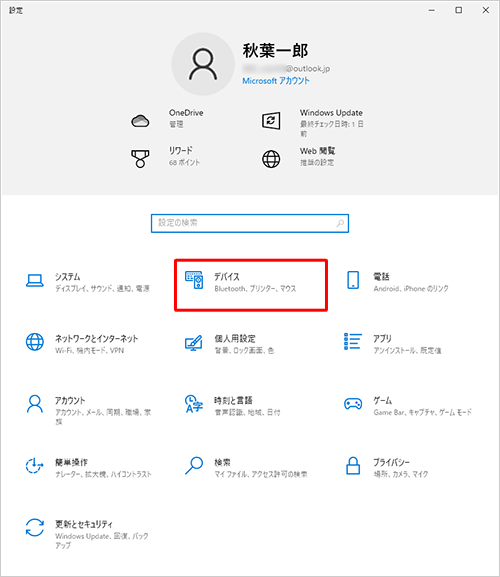Open the ゲーム controller icon
The width and height of the screenshot is (500, 577).
353,404
